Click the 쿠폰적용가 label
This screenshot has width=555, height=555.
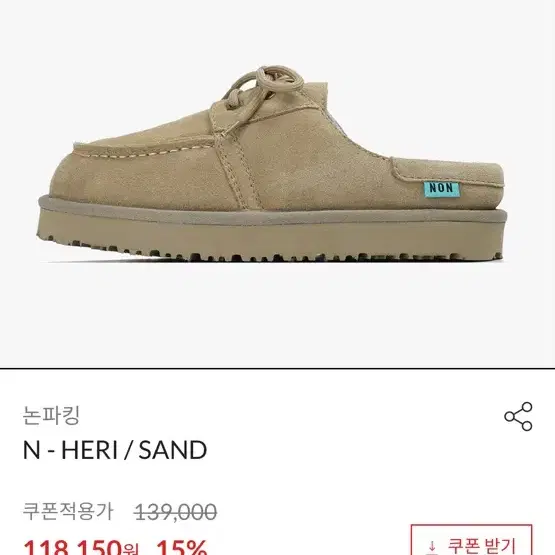pos(68,512)
